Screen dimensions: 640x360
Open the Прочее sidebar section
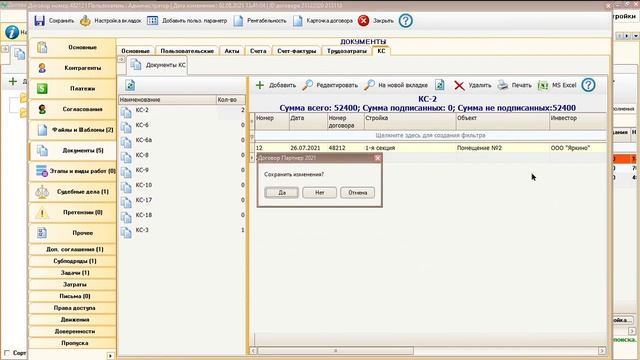point(73,233)
